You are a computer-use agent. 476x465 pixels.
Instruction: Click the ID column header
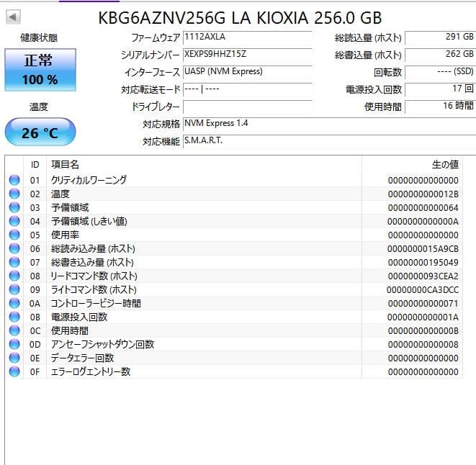[x=35, y=165]
